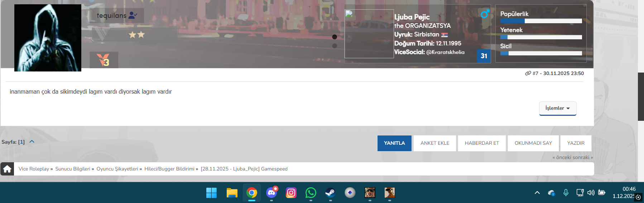Viewport: 644px width, 203px height.
Task: Click the post permalink chain icon
Action: point(528,73)
